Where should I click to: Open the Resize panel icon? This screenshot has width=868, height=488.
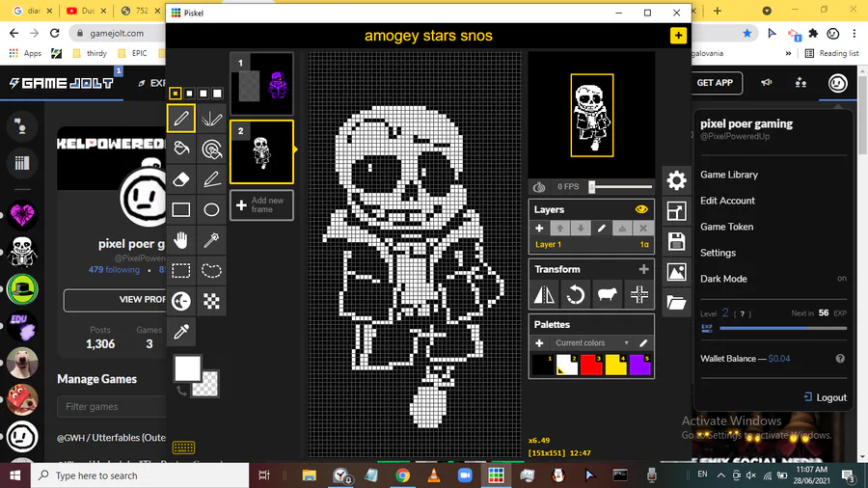point(676,211)
